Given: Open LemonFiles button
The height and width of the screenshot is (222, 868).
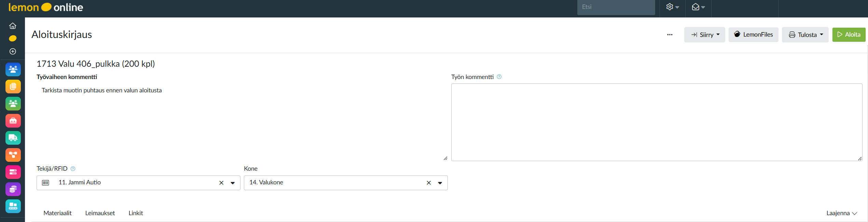Looking at the screenshot, I should 753,35.
